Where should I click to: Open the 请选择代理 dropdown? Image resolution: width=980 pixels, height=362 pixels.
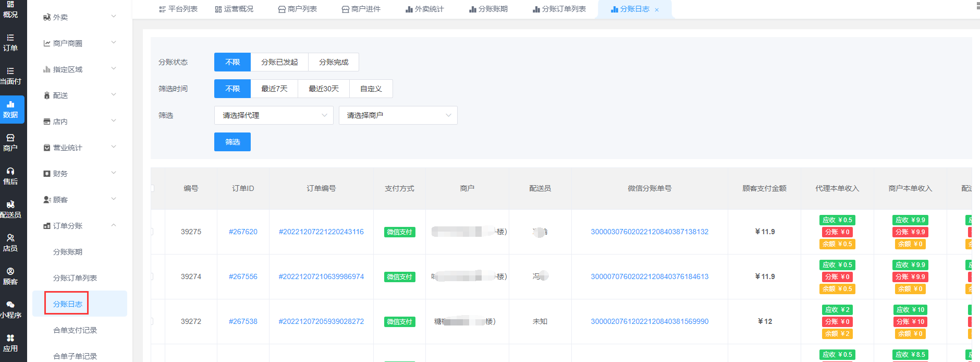[x=274, y=115]
